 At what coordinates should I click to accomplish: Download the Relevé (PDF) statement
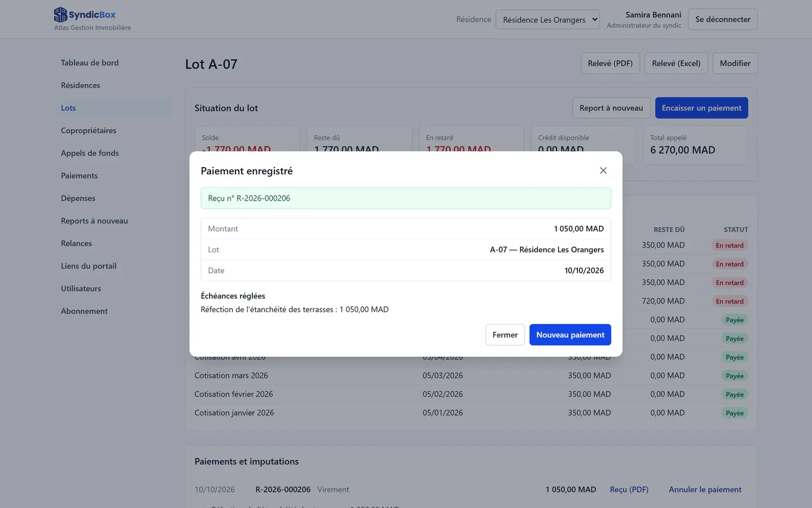(610, 63)
